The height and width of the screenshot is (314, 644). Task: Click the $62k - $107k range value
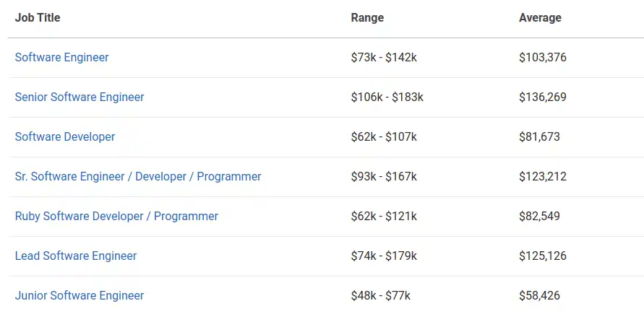point(384,137)
